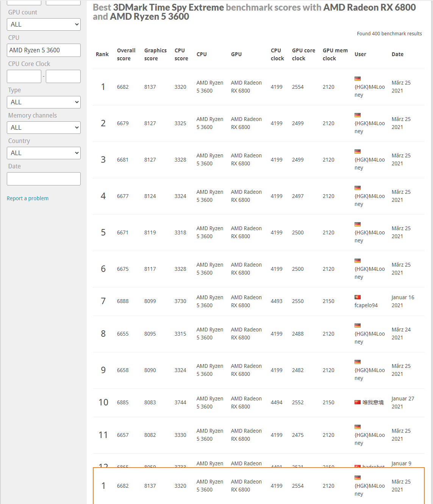This screenshot has height=504, width=433.
Task: Open user fcapelo94 profile link
Action: coord(366,305)
